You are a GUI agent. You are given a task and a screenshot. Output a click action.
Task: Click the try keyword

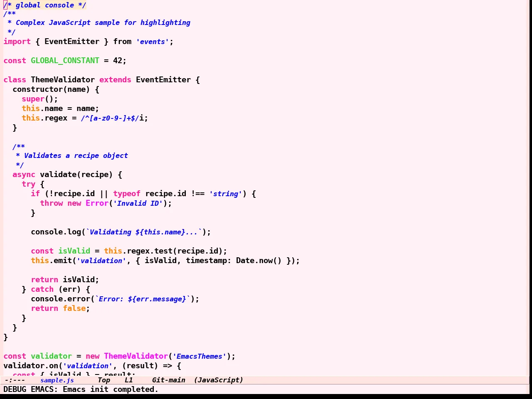click(x=28, y=184)
